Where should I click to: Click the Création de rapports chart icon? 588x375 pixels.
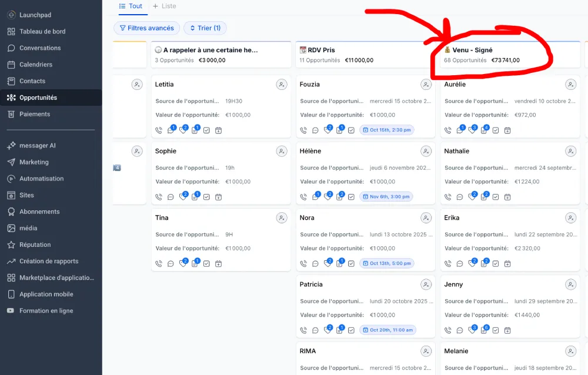(11, 261)
